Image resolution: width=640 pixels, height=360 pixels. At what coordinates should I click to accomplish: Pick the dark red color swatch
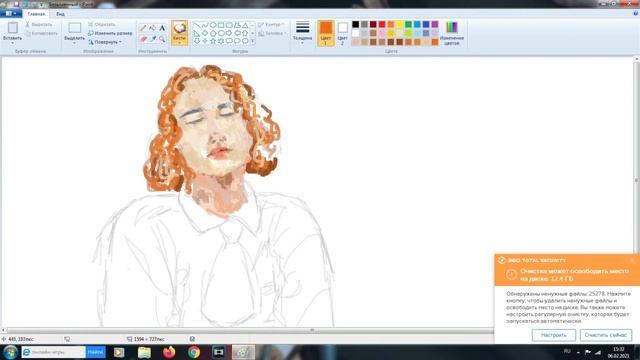[373, 24]
